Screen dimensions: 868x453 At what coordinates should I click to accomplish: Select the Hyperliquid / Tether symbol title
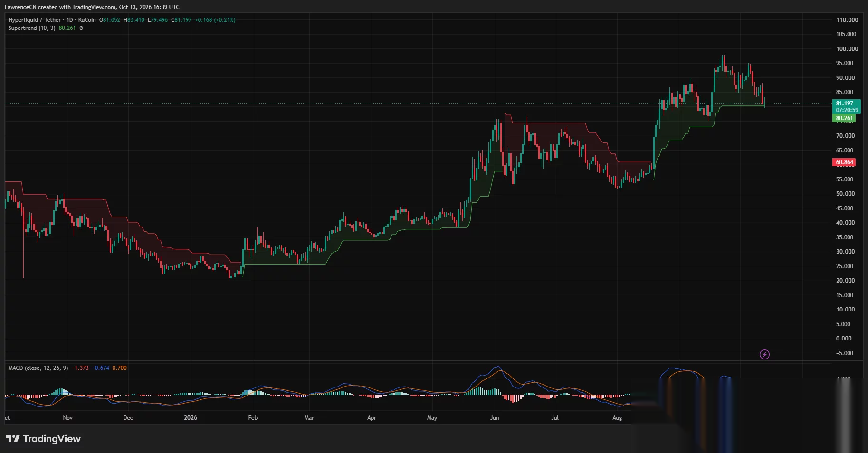tap(35, 20)
